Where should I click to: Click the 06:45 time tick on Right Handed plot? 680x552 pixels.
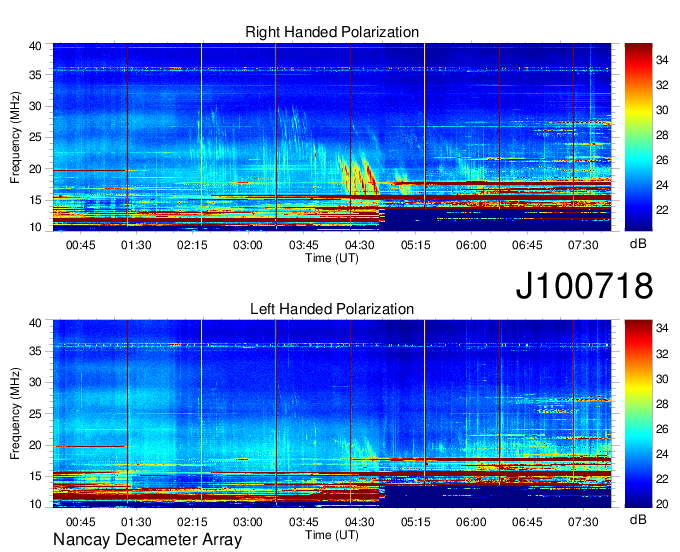point(527,245)
